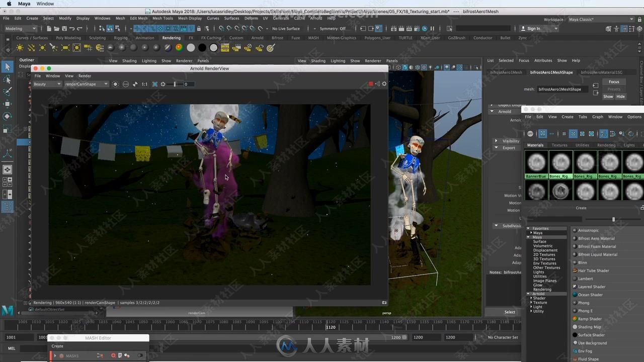The height and width of the screenshot is (362, 644).
Task: Click the black material sphere on the shelf
Action: (x=202, y=48)
